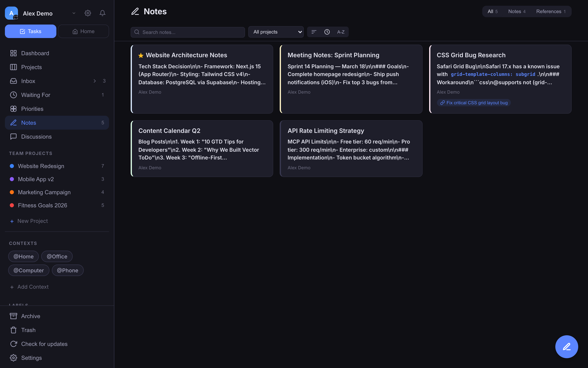Expand the Alex Demo account dropdown chevron
Image resolution: width=588 pixels, height=368 pixels.
click(74, 13)
